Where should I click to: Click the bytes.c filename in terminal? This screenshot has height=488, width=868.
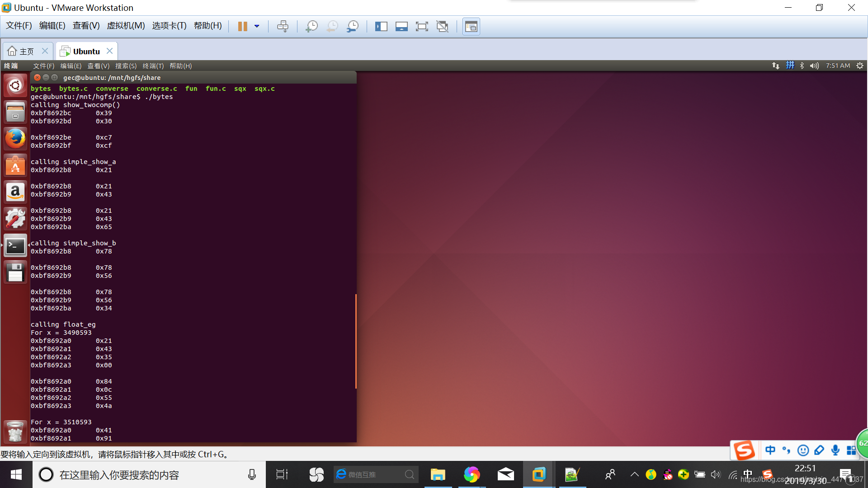pos(73,89)
